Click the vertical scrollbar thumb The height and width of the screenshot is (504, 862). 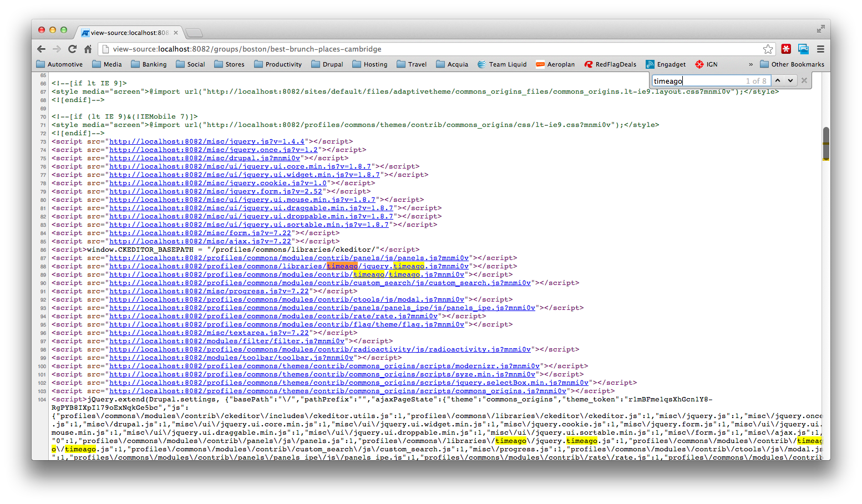pyautogui.click(x=826, y=143)
